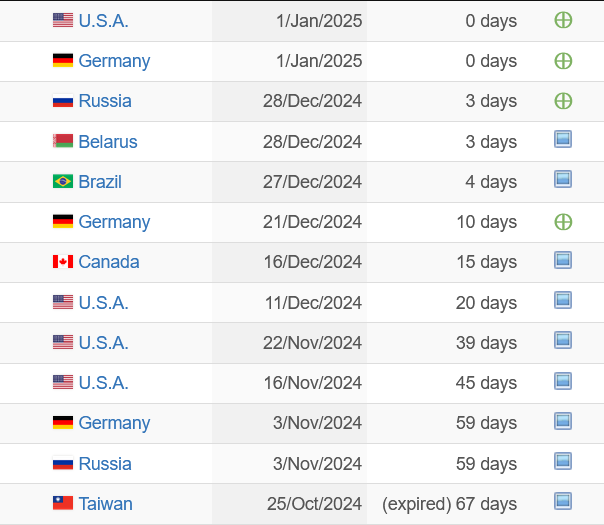Open screenshot icon in expired Taiwan row

coord(563,502)
